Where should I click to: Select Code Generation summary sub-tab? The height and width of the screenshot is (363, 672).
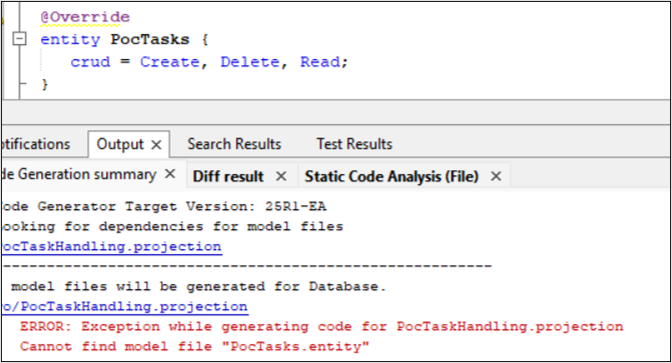pyautogui.click(x=78, y=174)
